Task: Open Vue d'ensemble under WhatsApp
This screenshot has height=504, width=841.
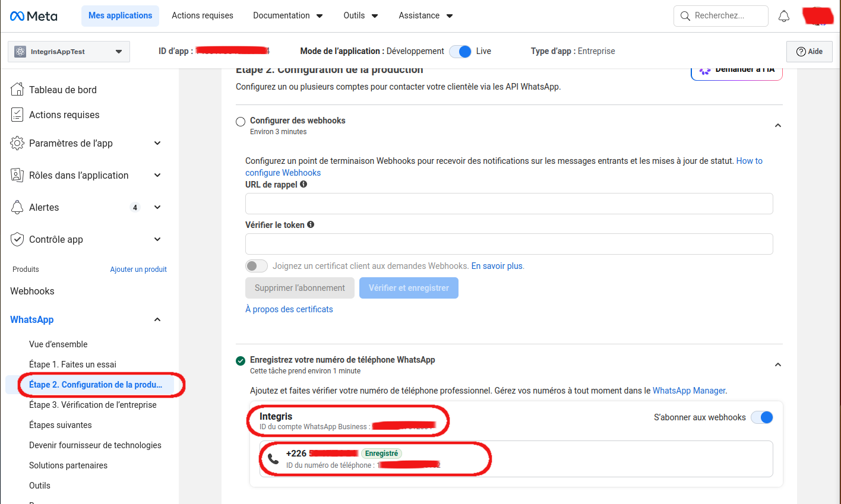Action: (58, 344)
